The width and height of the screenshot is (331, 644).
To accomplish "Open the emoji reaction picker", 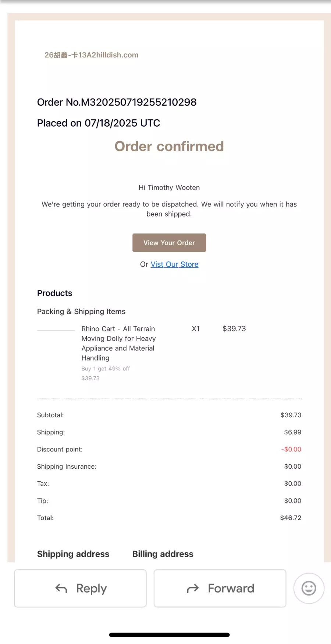I will click(309, 588).
